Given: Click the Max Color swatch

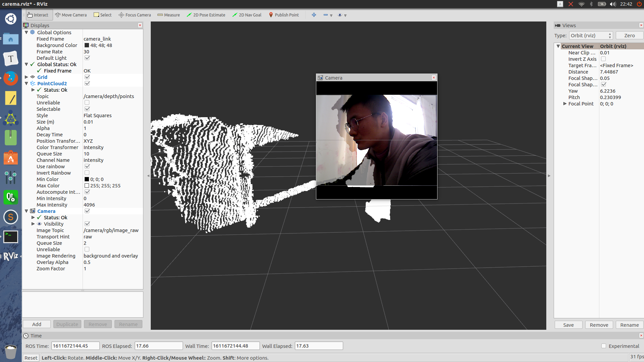Looking at the screenshot, I should 87,185.
